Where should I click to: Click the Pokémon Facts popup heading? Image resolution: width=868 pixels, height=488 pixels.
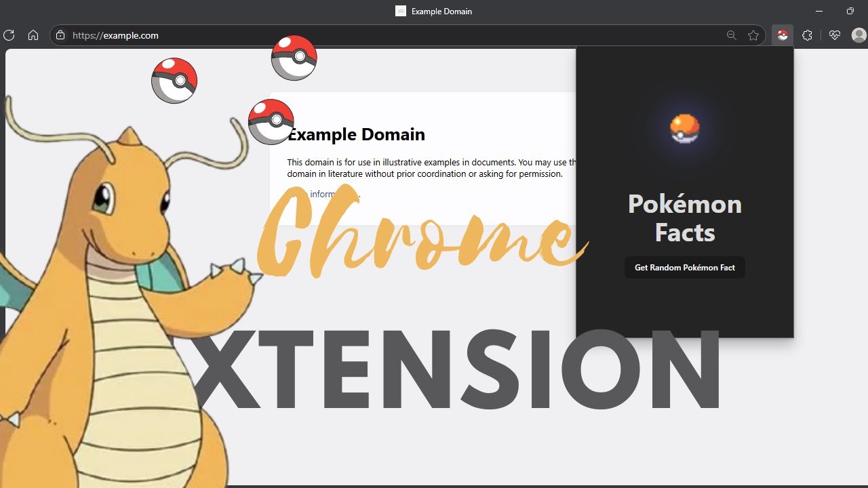(685, 218)
